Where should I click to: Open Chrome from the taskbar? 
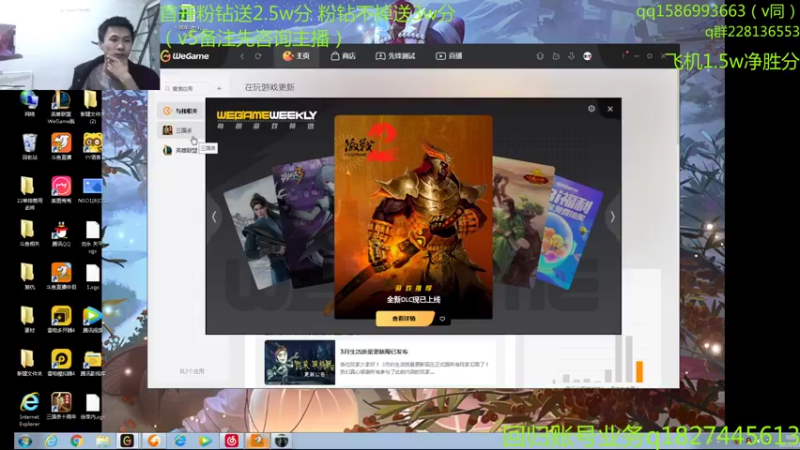coord(77,441)
